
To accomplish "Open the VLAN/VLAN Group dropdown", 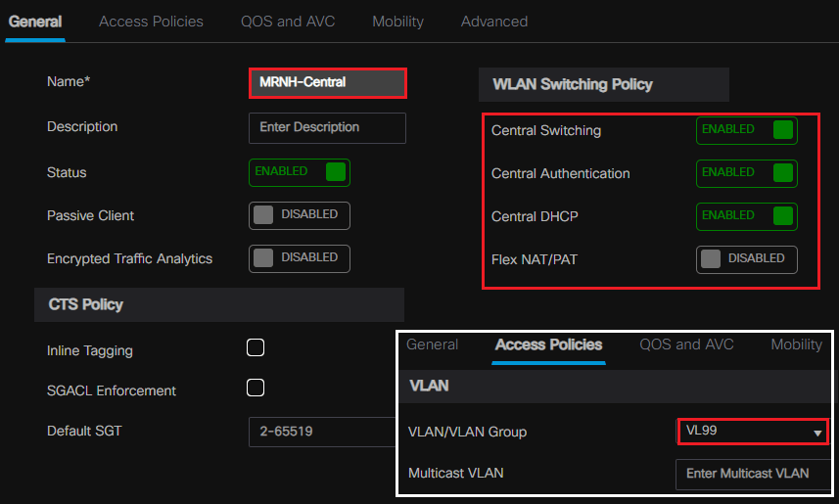I will click(x=752, y=432).
